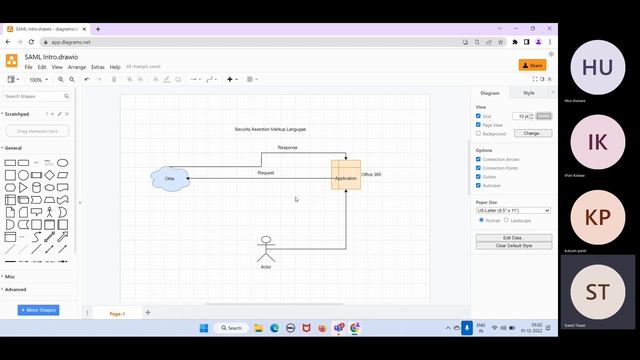Toggle fullscreen icon at toolbar right

point(535,79)
